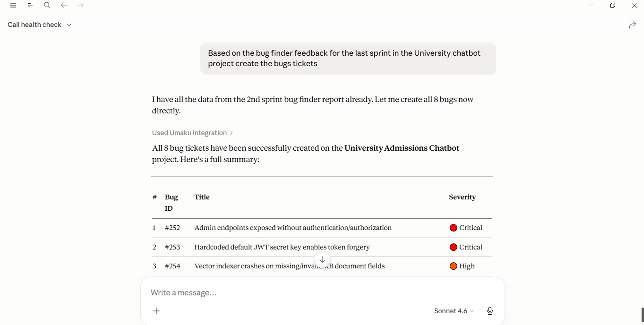The image size is (644, 325).
Task: Jump to bottom with down-arrow button
Action: coord(322,260)
